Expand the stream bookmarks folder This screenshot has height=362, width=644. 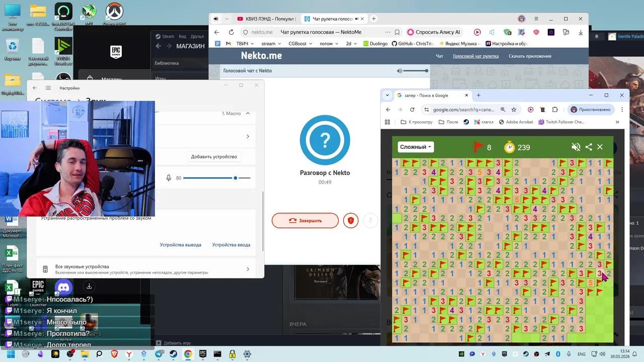coord(271,44)
